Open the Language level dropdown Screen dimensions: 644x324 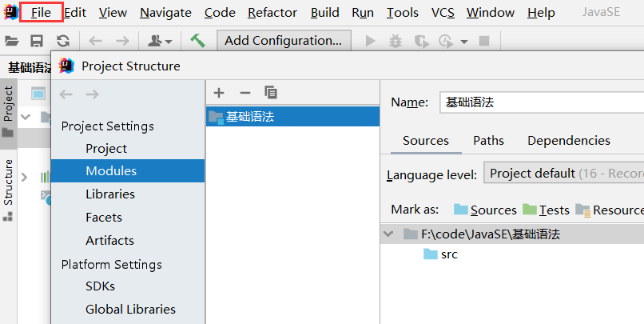pyautogui.click(x=563, y=174)
